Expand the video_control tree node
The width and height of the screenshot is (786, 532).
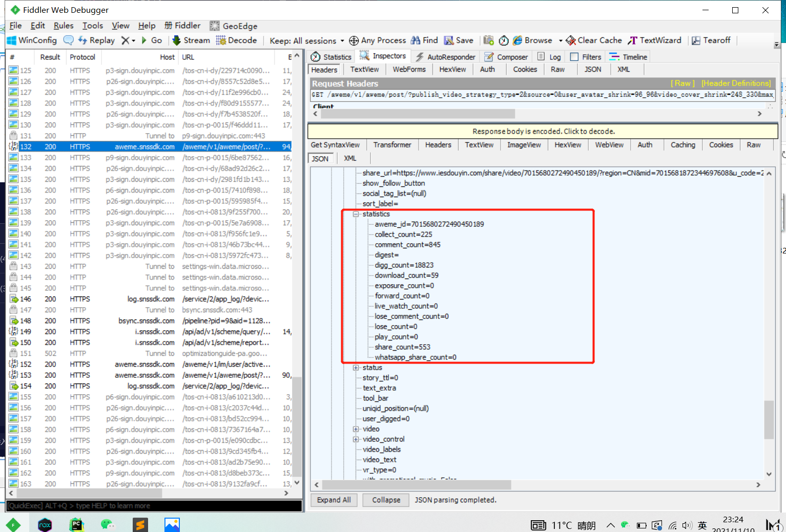pyautogui.click(x=356, y=439)
